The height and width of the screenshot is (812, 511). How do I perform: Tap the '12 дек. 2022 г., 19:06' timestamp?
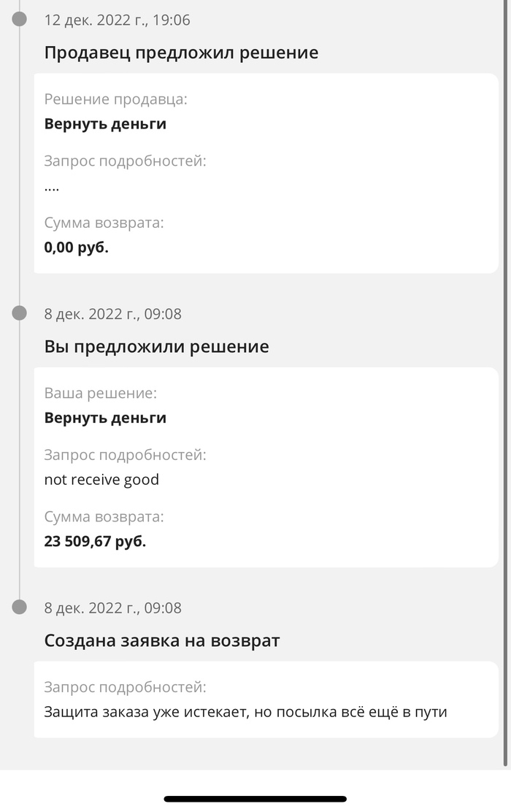[117, 20]
